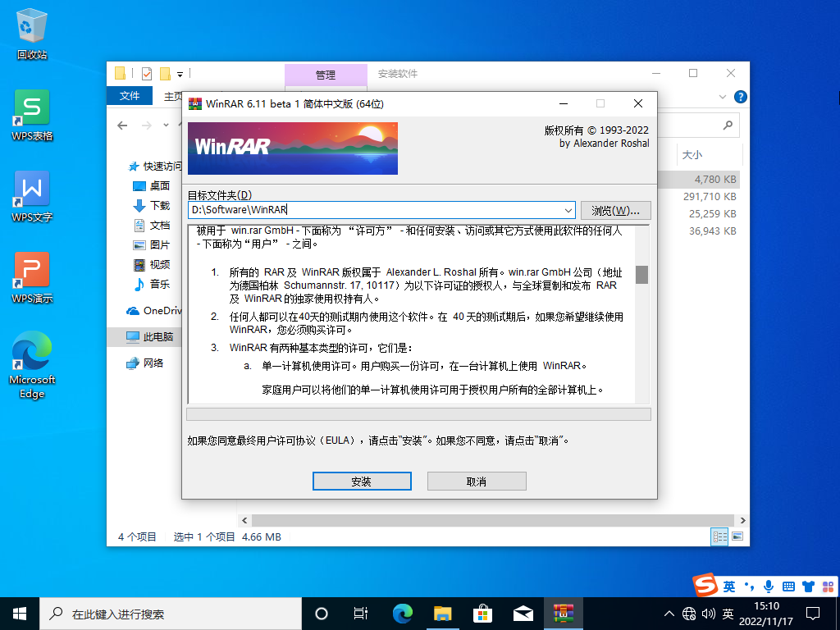This screenshot has height=630, width=840.
Task: Select 视频 in Explorer navigation pane
Action: pyautogui.click(x=152, y=265)
